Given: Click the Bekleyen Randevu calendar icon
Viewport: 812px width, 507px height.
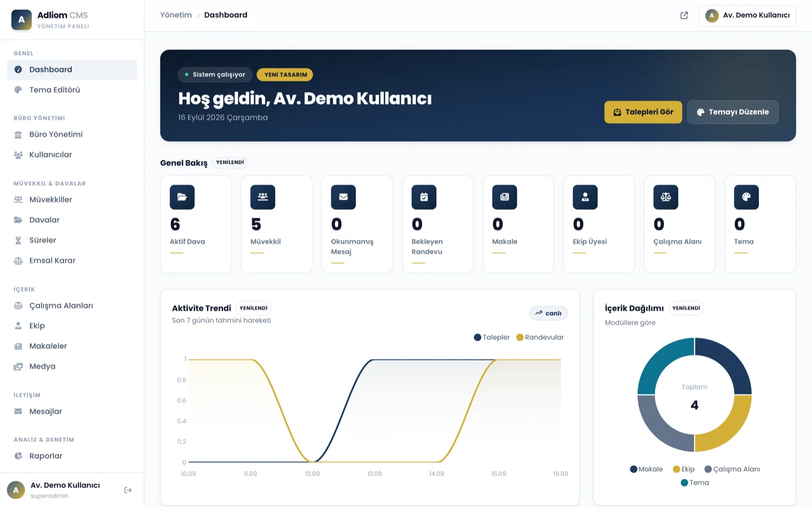Looking at the screenshot, I should [x=424, y=197].
